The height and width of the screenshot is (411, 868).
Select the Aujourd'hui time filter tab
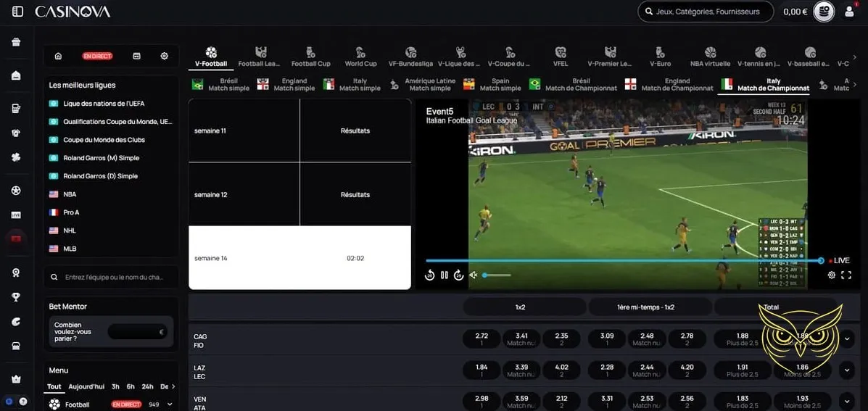pyautogui.click(x=86, y=386)
